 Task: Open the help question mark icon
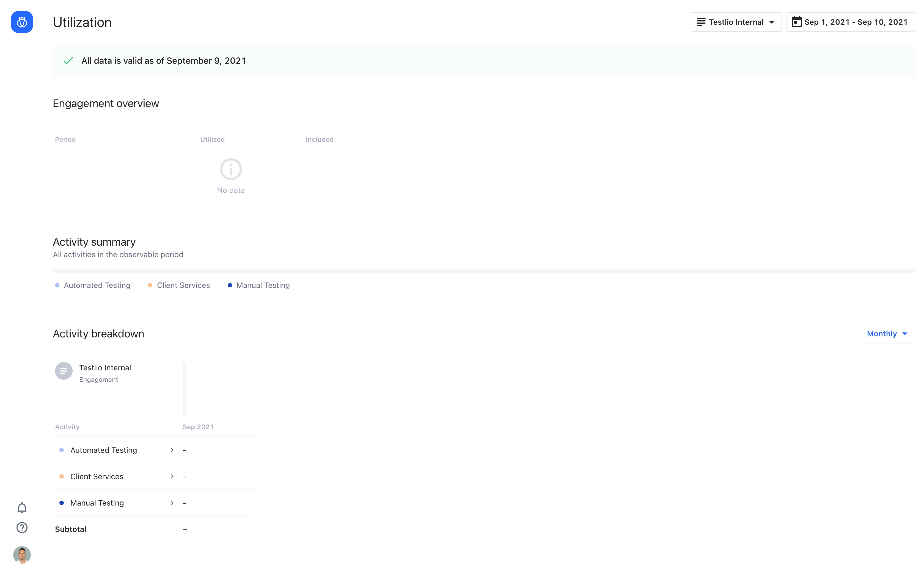click(22, 527)
